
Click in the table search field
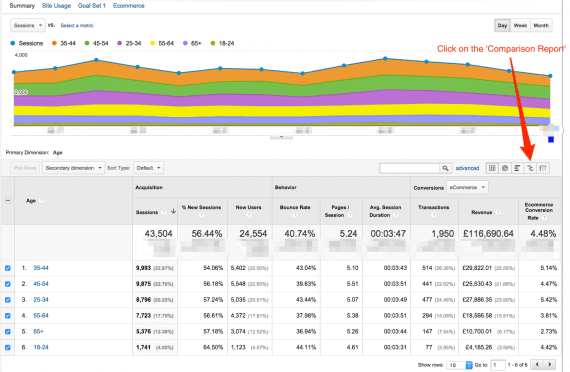(x=410, y=168)
